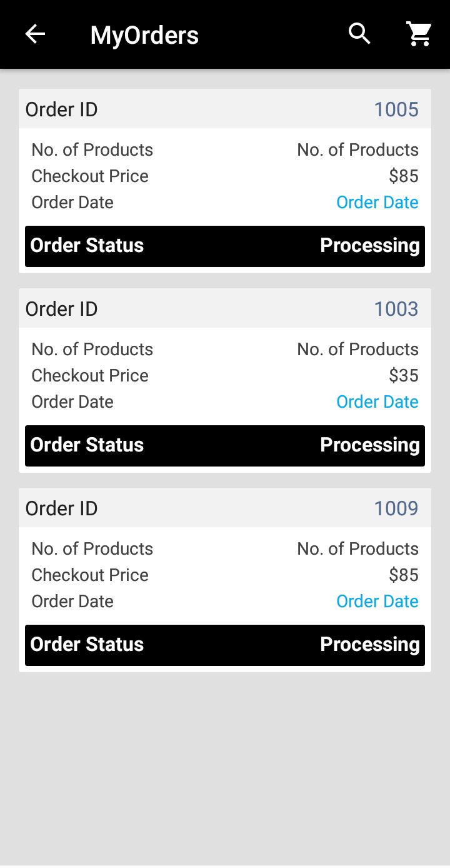The width and height of the screenshot is (450, 868).
Task: Tap Order ID header label of order 1005
Action: pyautogui.click(x=62, y=109)
